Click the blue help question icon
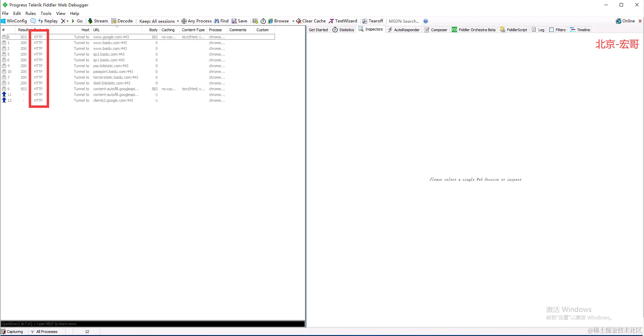 click(426, 21)
